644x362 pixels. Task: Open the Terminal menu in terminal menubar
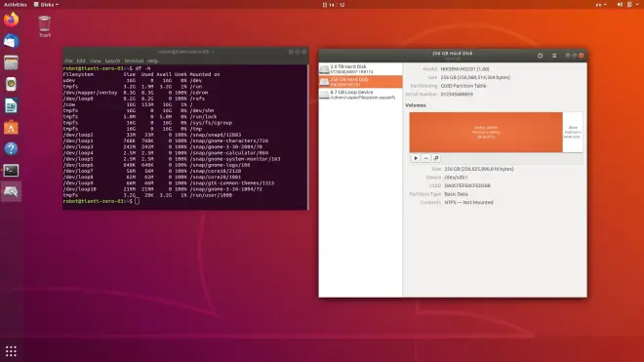[x=134, y=60]
